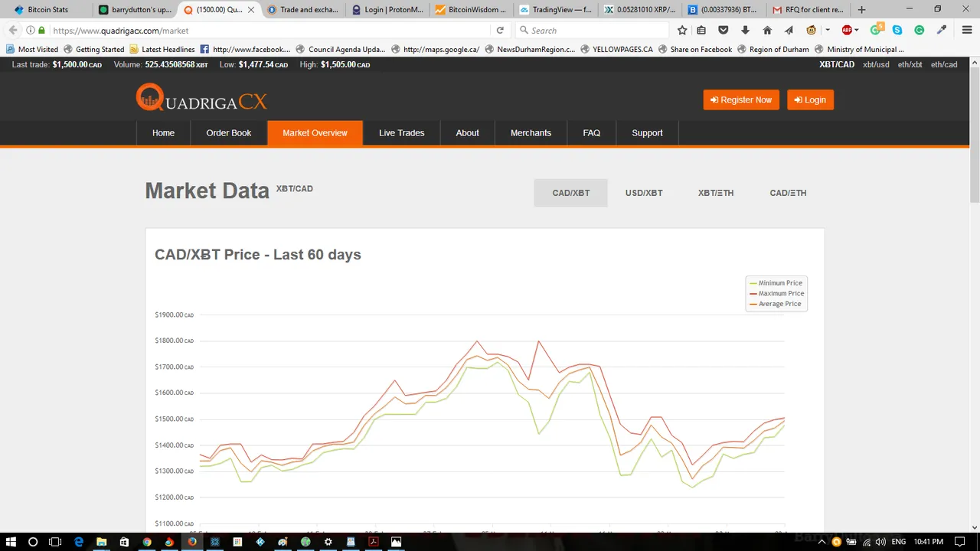The image size is (980, 551).
Task: Open the FAQ navigation item
Action: click(x=592, y=133)
